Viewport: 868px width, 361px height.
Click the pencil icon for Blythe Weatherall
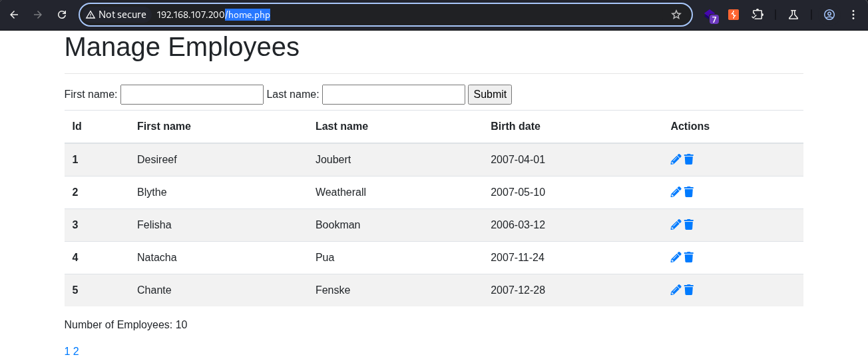[x=676, y=192]
